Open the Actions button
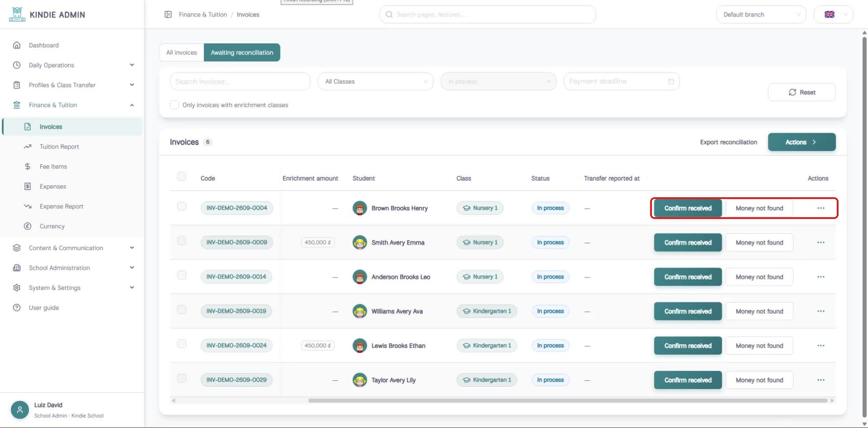 point(801,142)
